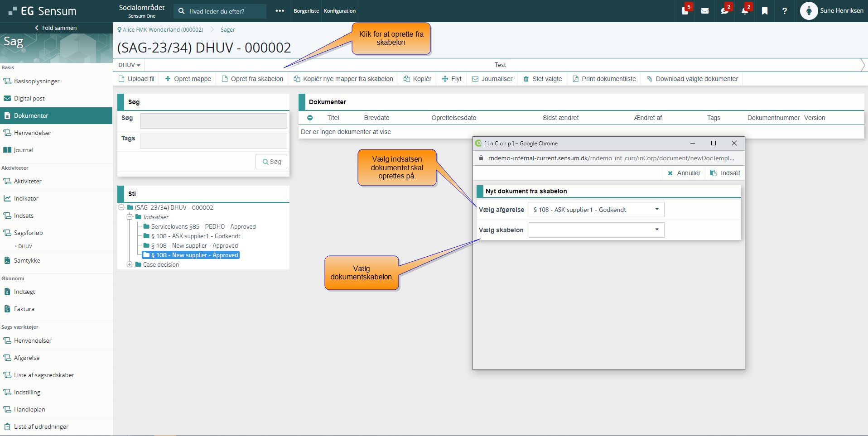Click Annuller in the popup window
The height and width of the screenshot is (436, 868).
point(684,173)
